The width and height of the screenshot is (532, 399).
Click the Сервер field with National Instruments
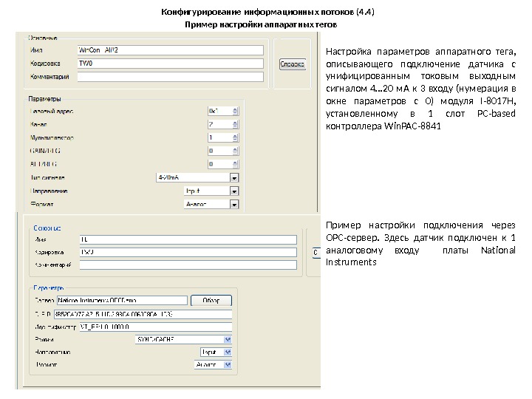pos(122,300)
